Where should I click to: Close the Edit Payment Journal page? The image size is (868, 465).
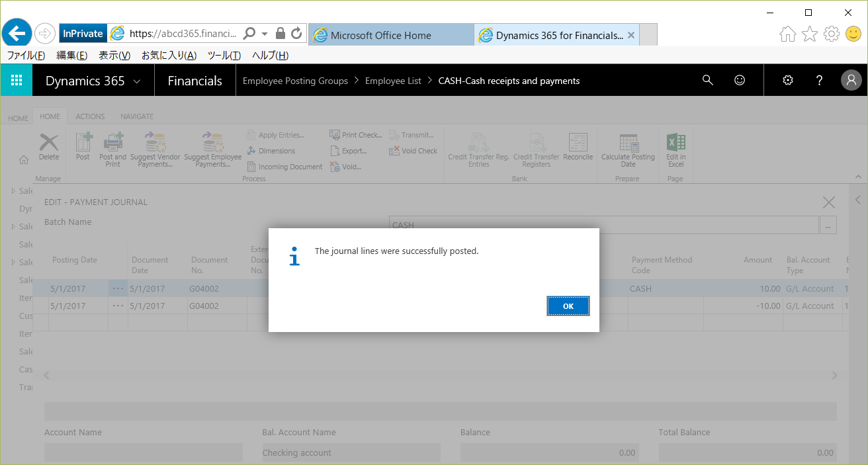828,202
